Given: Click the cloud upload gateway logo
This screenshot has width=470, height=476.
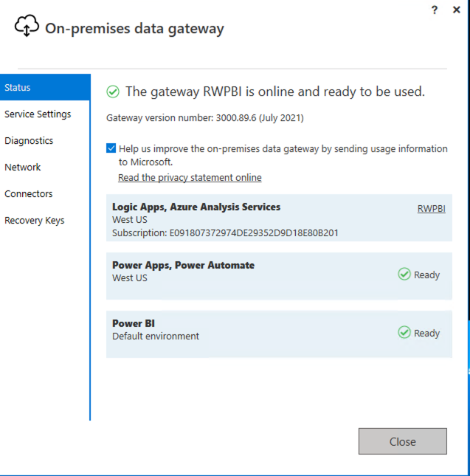Looking at the screenshot, I should pyautogui.click(x=27, y=26).
